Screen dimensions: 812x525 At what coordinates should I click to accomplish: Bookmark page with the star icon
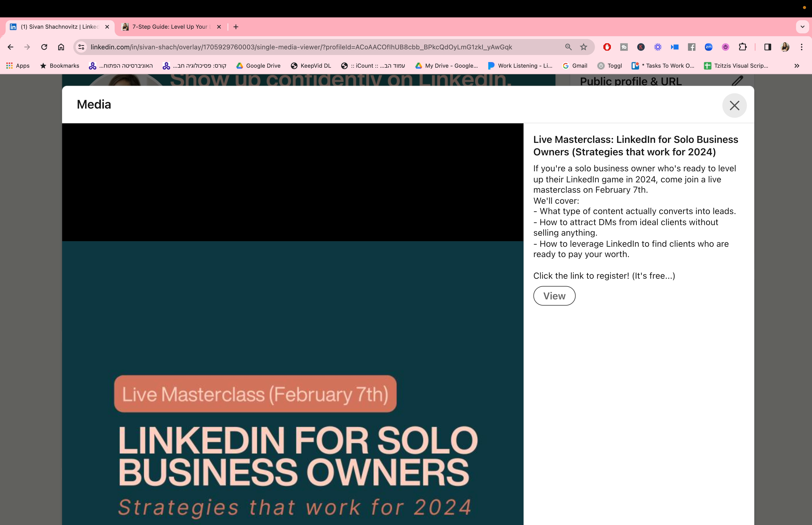(583, 47)
